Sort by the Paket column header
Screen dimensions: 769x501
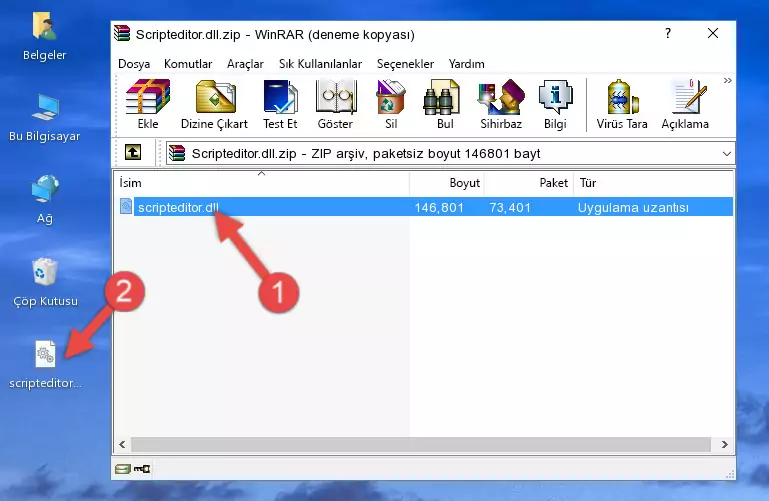[x=529, y=183]
